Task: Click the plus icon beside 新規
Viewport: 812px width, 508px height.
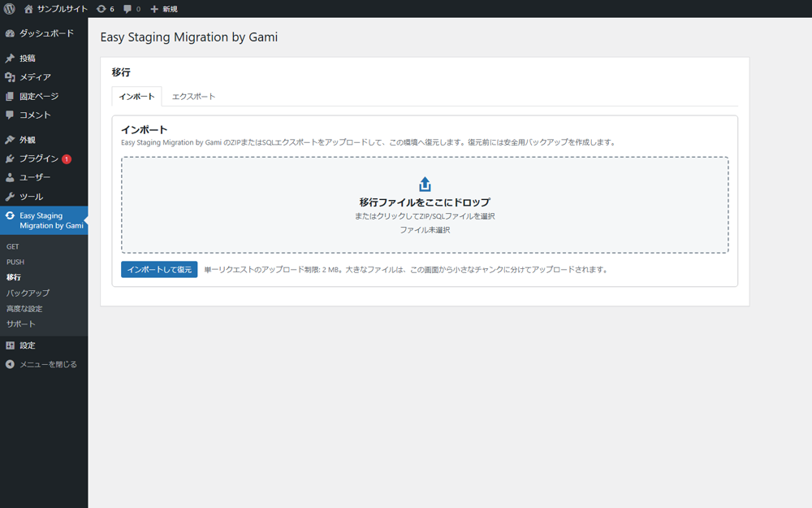Action: pos(153,9)
